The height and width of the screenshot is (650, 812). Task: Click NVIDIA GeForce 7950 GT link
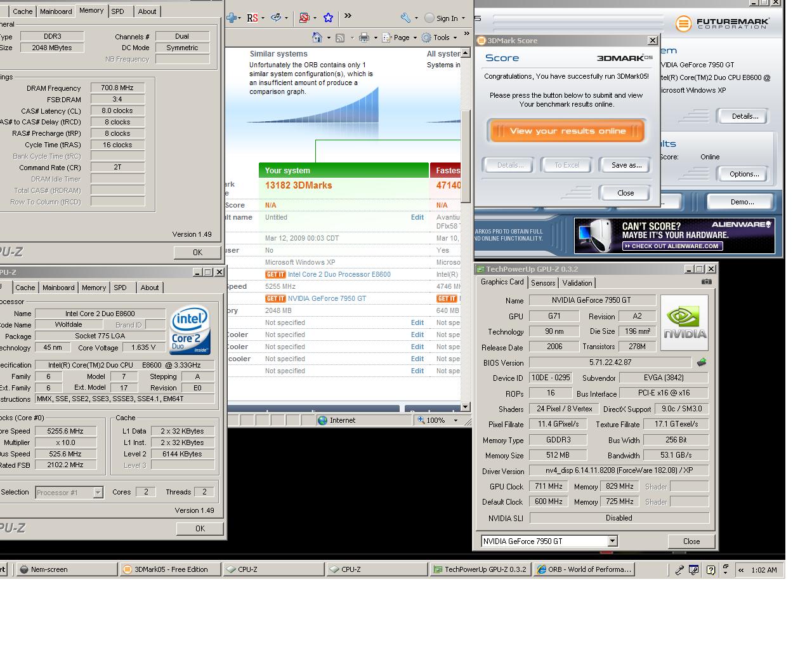[327, 298]
